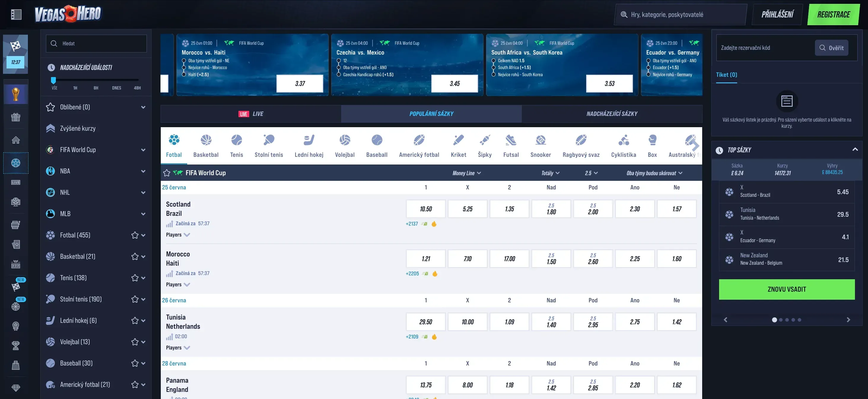This screenshot has width=868, height=399.
Task: Click the home icon in left sidebar
Action: (x=16, y=140)
